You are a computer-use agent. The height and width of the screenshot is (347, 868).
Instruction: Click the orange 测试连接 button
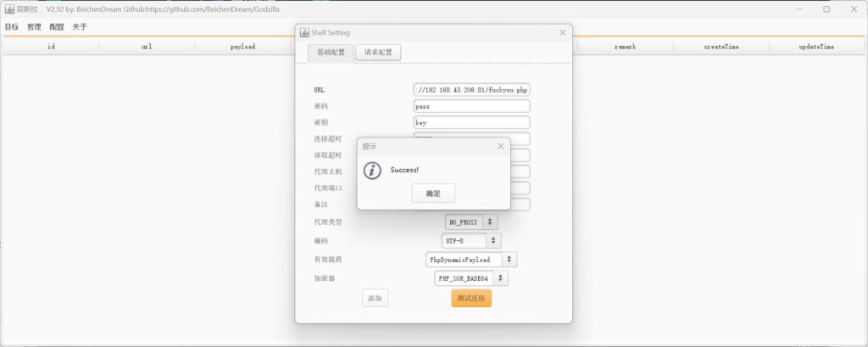[470, 299]
